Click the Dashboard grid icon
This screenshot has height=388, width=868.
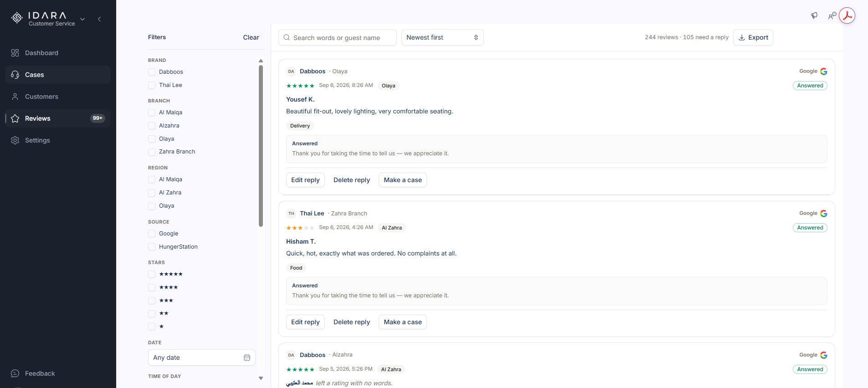(x=15, y=53)
